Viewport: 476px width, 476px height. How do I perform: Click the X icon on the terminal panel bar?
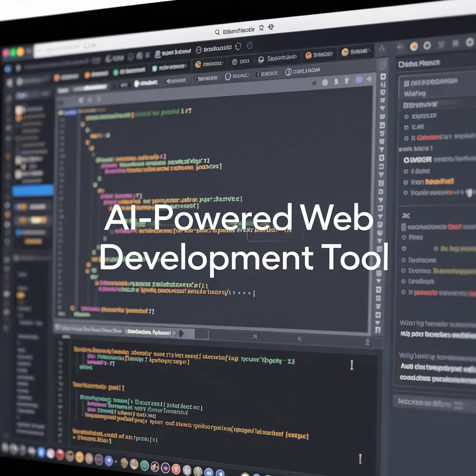point(299,339)
